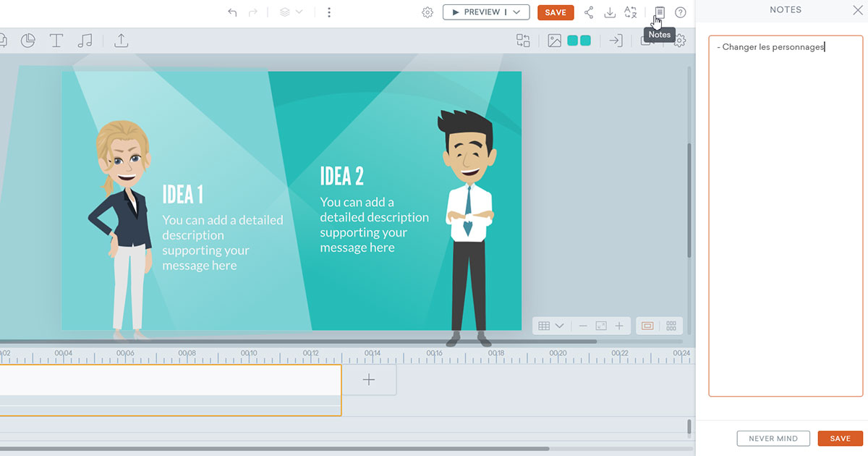Open the translate icon

coord(631,12)
